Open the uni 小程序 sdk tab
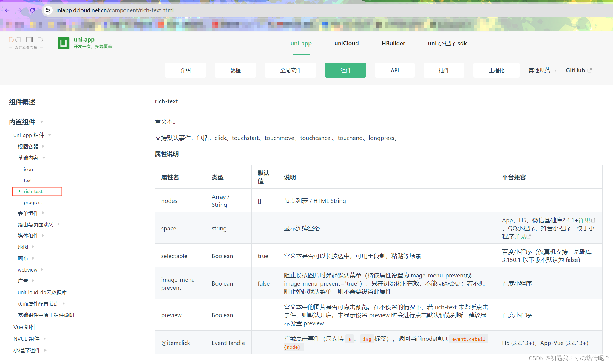 447,43
